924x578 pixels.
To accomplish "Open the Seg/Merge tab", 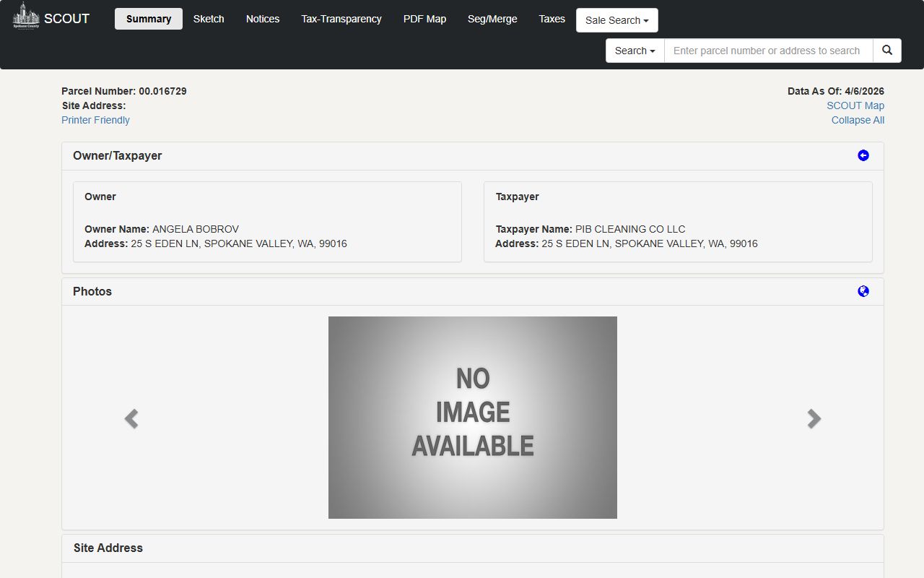I will 492,19.
